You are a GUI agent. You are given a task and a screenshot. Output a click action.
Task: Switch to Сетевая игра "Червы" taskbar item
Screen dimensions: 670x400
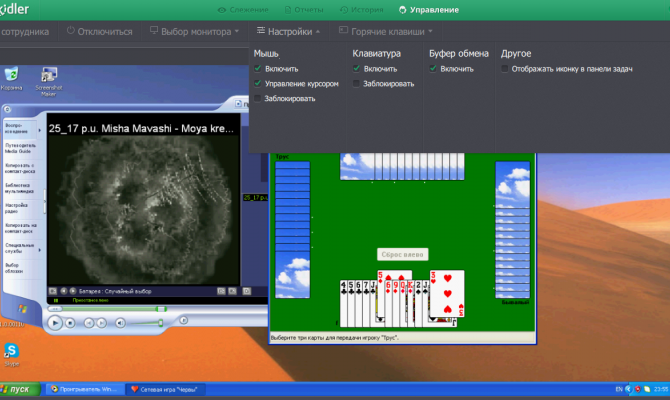(x=165, y=389)
